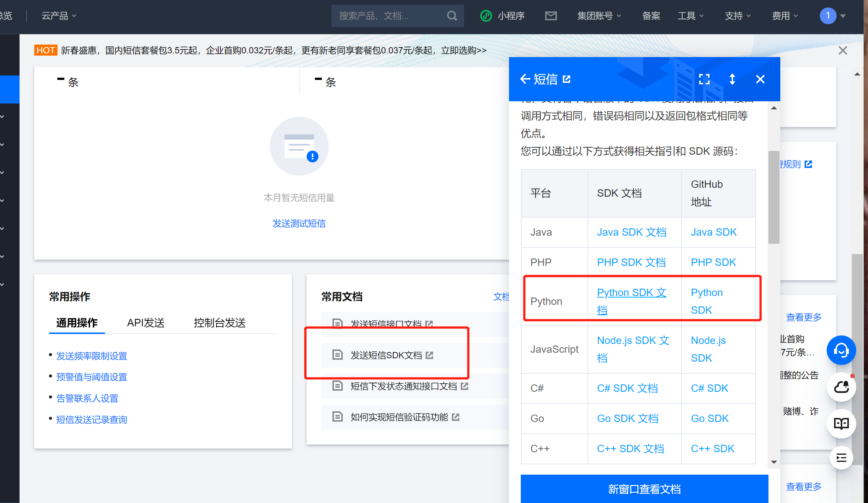
Task: Click the 发送测试短信 link
Action: pyautogui.click(x=299, y=224)
